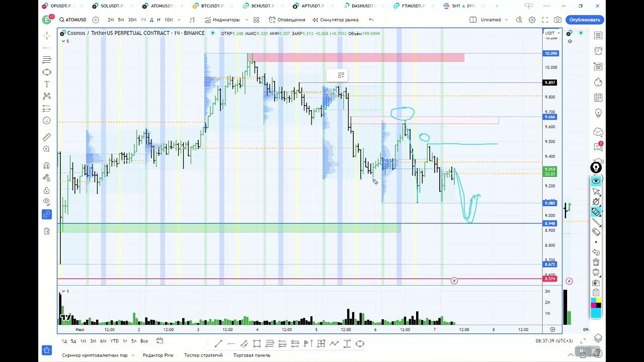The width and height of the screenshot is (644, 362).
Task: Open the Тестер стратегий tab
Action: click(x=203, y=355)
